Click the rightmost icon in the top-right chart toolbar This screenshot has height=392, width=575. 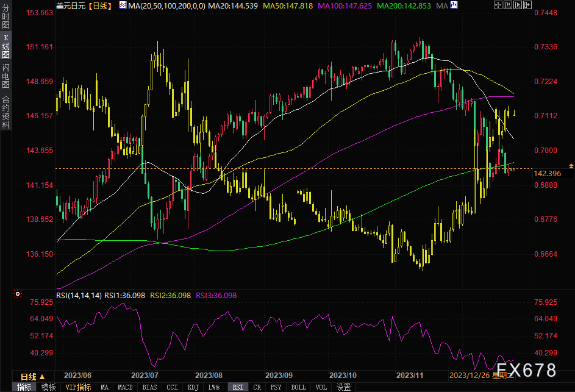point(526,5)
